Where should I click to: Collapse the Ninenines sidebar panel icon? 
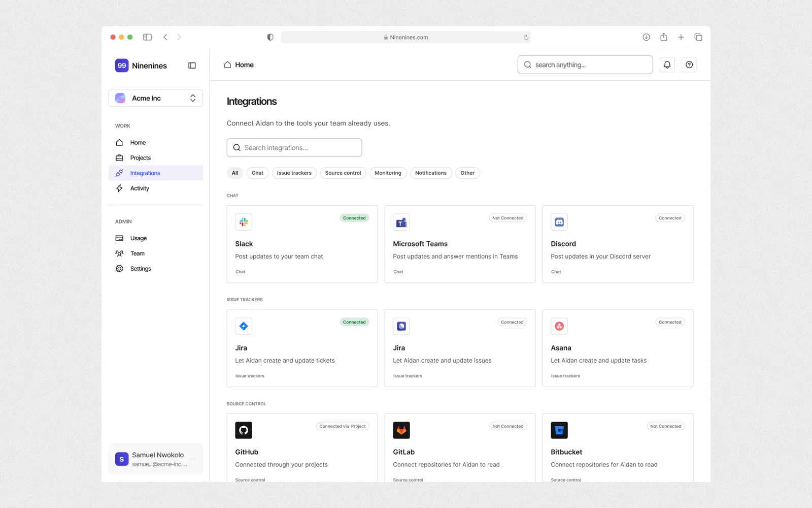(192, 66)
